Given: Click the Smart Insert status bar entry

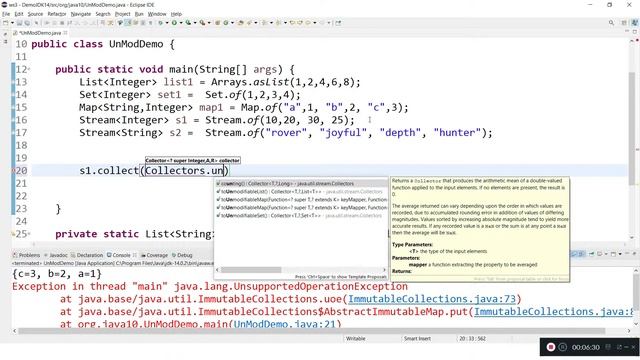Looking at the screenshot, I should (x=417, y=339).
